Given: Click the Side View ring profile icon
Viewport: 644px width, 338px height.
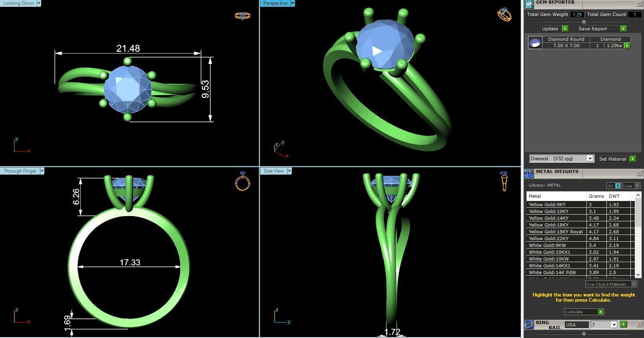Looking at the screenshot, I should point(504,181).
